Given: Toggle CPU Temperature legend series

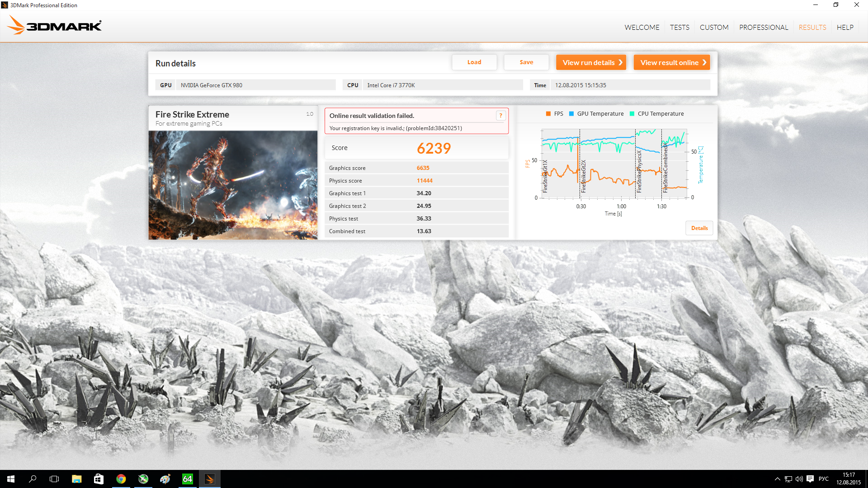Looking at the screenshot, I should point(656,114).
